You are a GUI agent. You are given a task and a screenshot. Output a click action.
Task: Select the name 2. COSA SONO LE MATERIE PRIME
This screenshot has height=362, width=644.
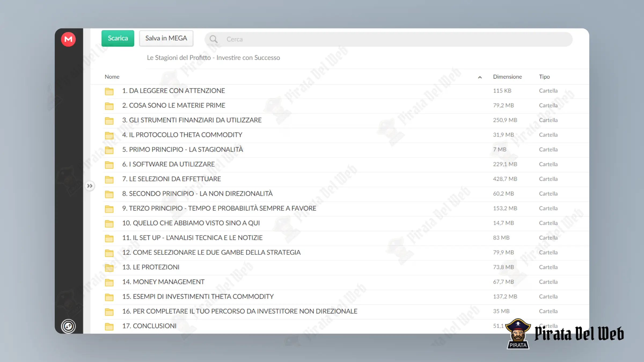click(174, 105)
